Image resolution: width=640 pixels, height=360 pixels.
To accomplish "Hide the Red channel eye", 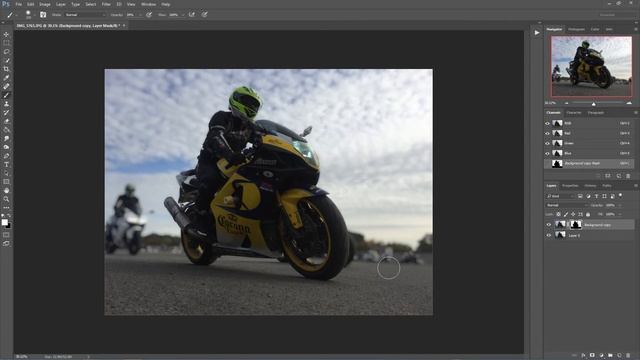I will (547, 133).
